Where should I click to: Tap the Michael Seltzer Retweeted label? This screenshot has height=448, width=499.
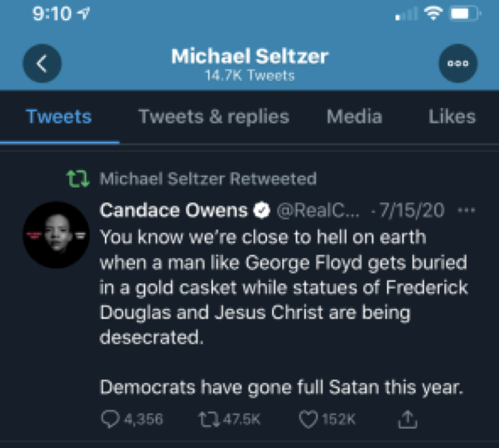coord(207,179)
